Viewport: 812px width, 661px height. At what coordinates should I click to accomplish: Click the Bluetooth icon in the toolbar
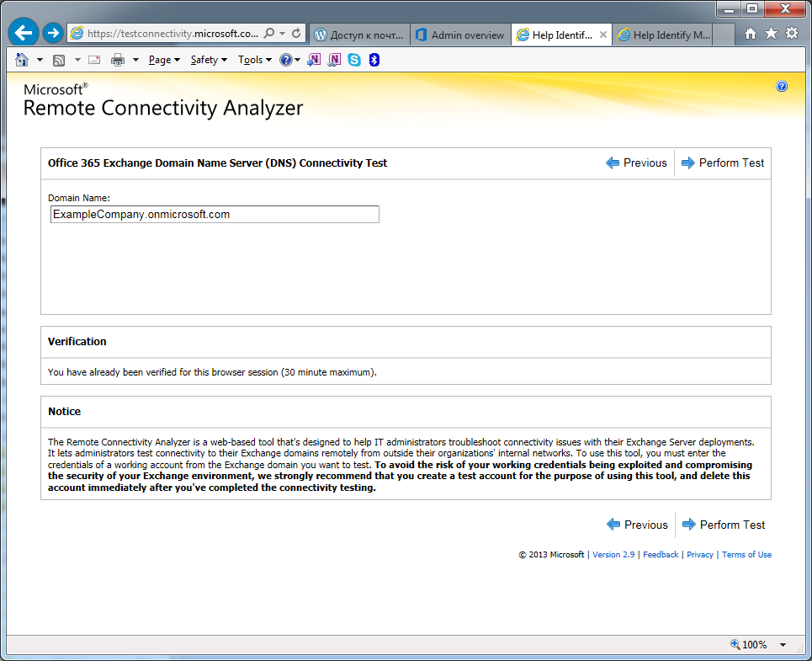pyautogui.click(x=374, y=60)
